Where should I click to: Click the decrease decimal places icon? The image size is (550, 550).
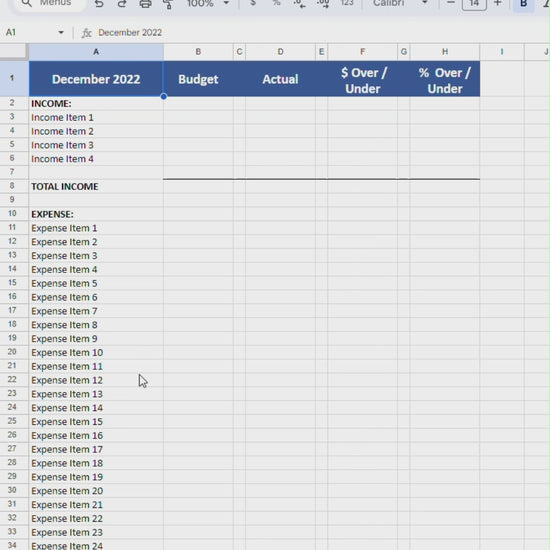point(300,4)
